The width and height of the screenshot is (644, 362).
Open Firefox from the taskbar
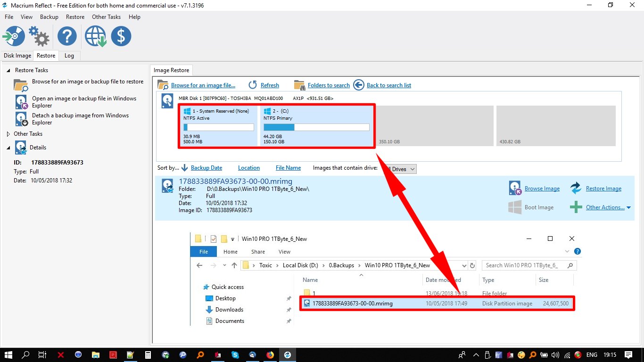(x=270, y=355)
